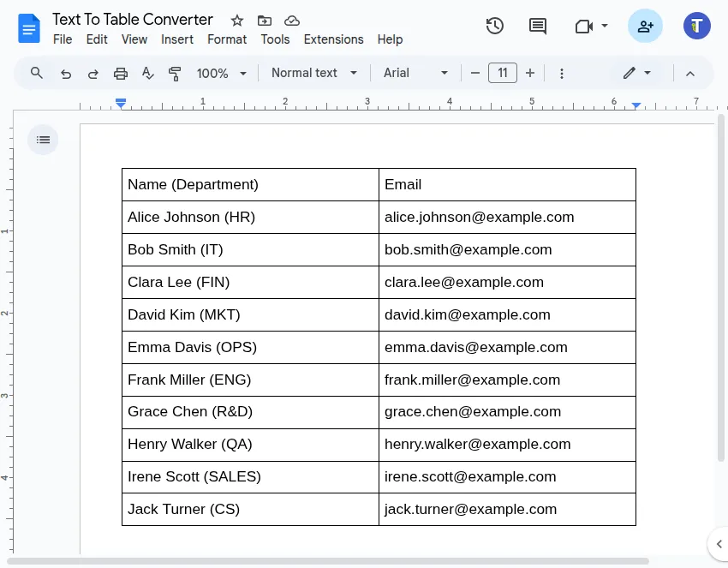Undo the last action
The image size is (728, 568).
[x=66, y=73]
